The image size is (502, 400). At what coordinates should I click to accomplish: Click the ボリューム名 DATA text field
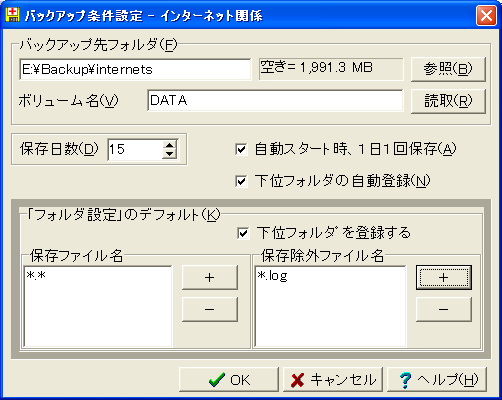coord(275,100)
